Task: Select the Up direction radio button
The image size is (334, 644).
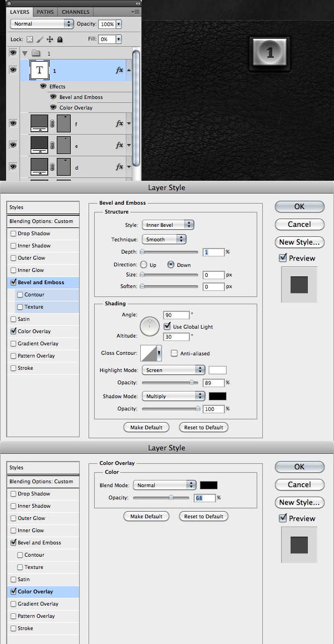Action: point(144,265)
